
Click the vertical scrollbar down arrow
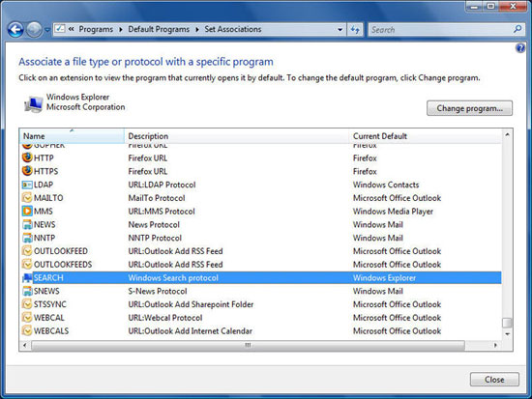click(x=507, y=334)
